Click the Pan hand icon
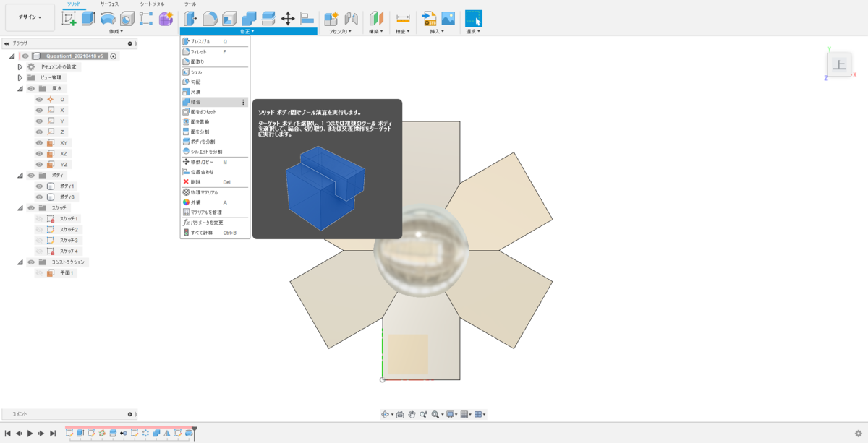Viewport: 868px width, 443px height. point(412,414)
